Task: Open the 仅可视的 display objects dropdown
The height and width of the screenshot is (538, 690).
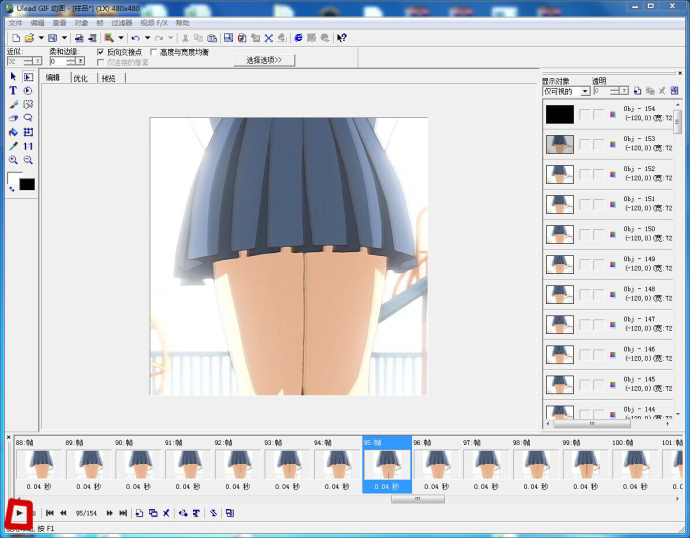Action: [584, 91]
